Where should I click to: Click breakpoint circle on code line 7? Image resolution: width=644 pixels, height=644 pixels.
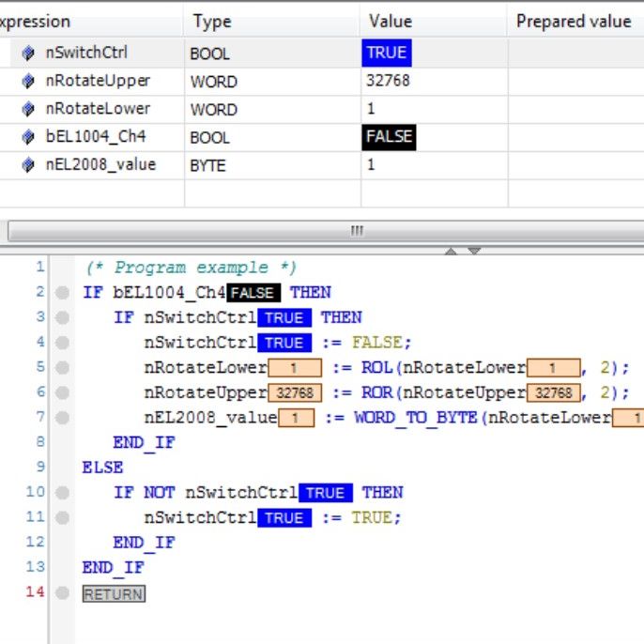(x=62, y=418)
